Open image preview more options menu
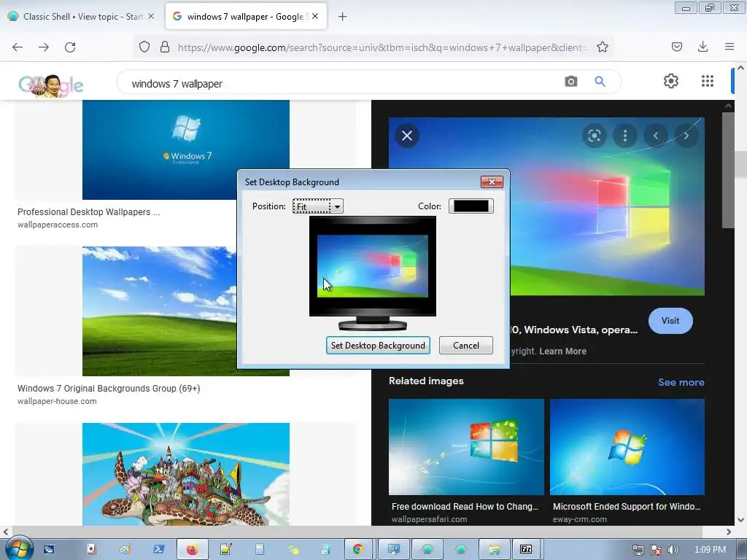 625,136
